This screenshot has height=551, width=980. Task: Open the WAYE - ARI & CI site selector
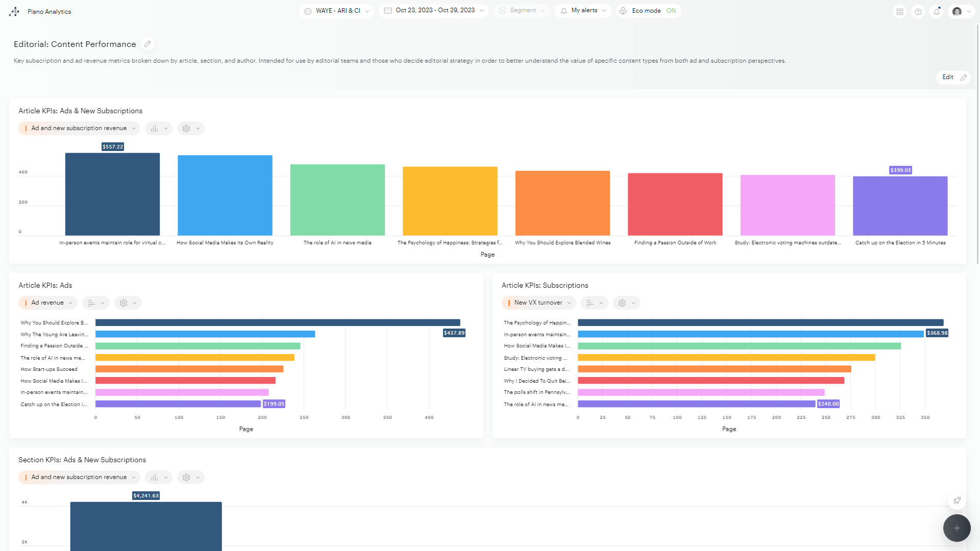[x=336, y=11]
